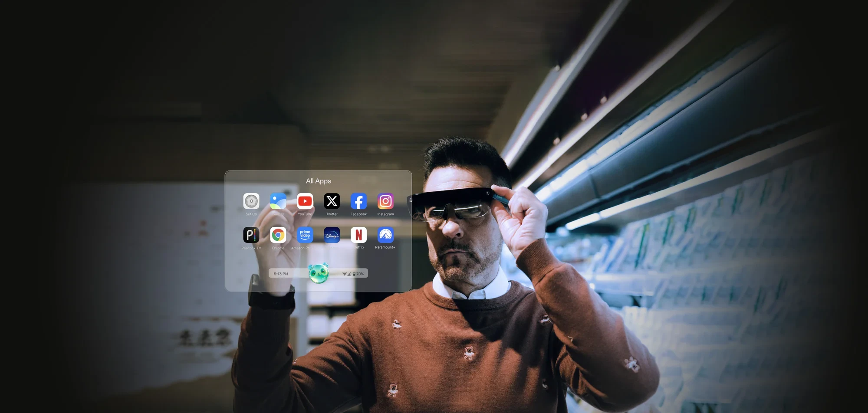Viewport: 868px width, 413px height.
Task: Click the battery icon in status bar
Action: pos(354,274)
